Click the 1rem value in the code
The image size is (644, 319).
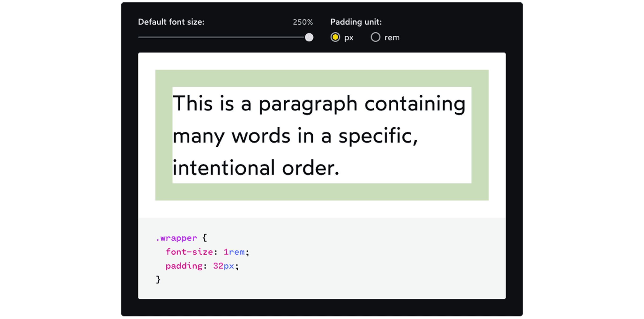tap(234, 252)
